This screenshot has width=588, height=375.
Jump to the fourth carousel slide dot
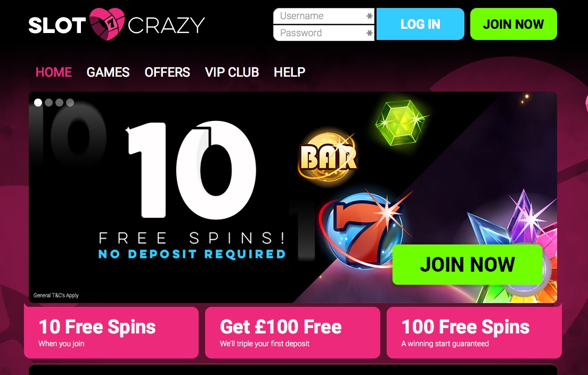tap(70, 102)
